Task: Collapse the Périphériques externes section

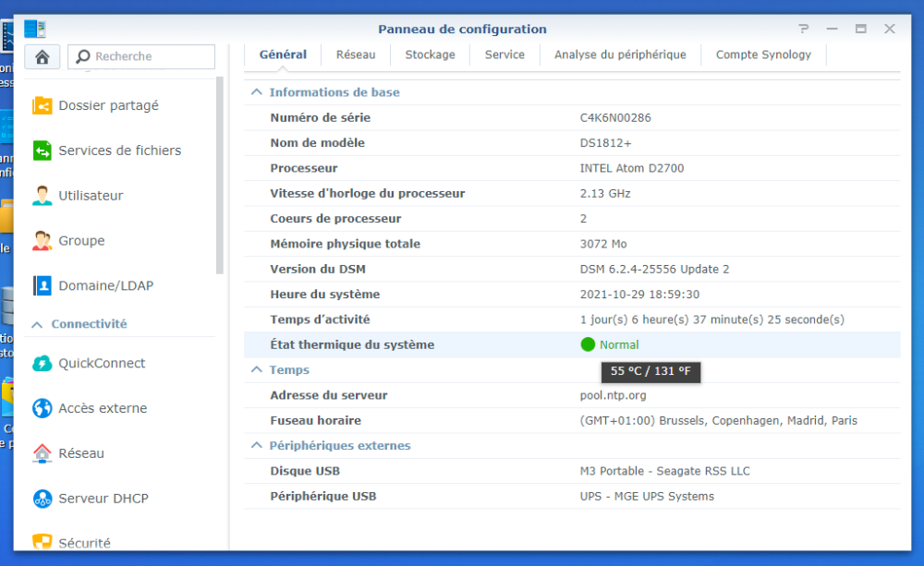Action: tap(256, 446)
